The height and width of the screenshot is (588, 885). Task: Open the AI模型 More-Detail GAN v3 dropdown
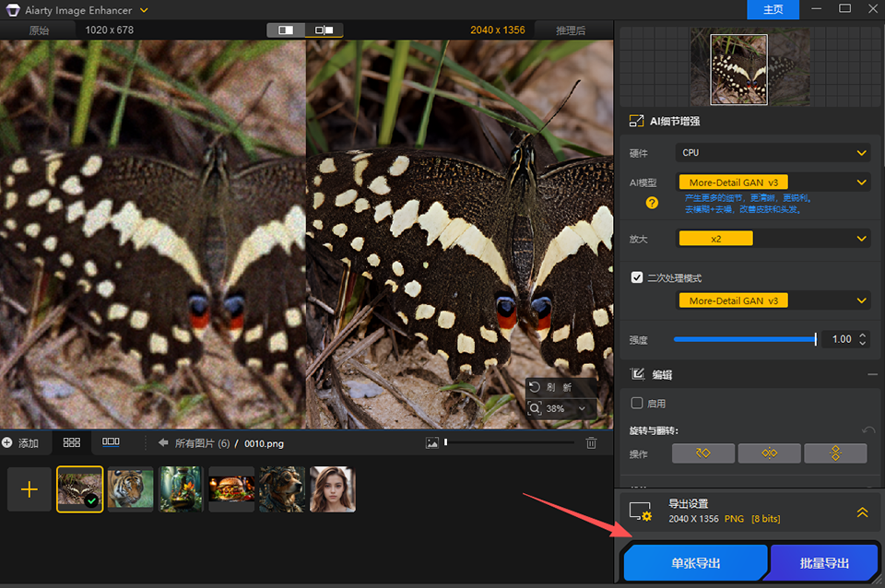(x=773, y=182)
